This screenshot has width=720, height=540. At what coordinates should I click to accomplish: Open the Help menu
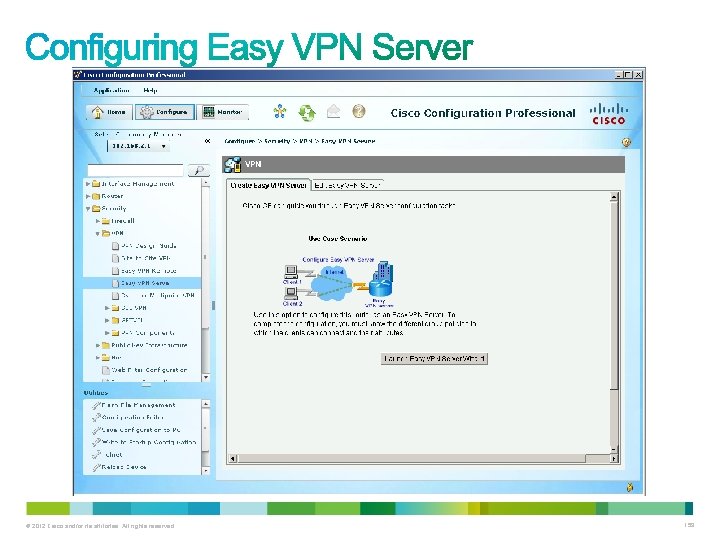click(x=150, y=90)
